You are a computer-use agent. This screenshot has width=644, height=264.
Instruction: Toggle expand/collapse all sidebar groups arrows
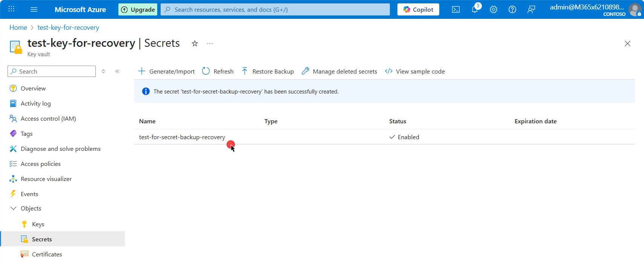[103, 71]
